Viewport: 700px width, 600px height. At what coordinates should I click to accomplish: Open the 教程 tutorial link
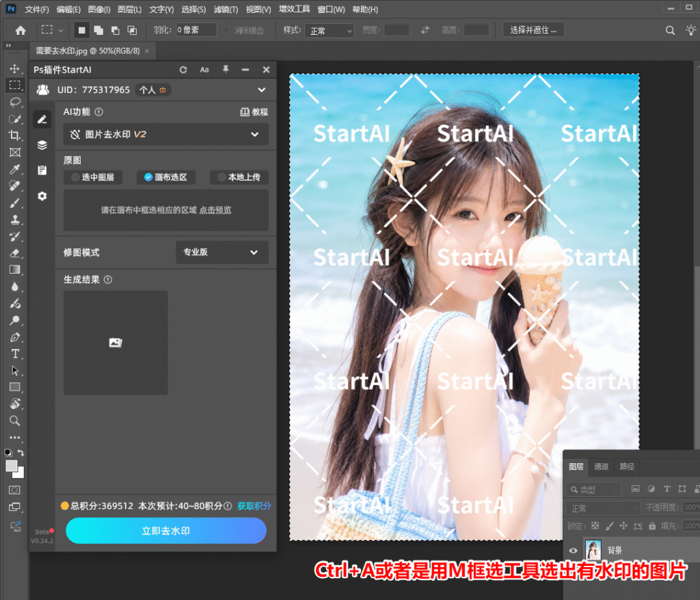pyautogui.click(x=254, y=112)
